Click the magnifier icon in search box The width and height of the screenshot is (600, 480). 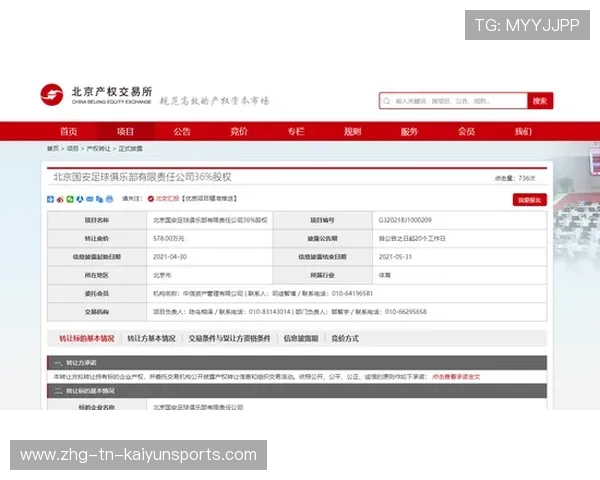[386, 101]
